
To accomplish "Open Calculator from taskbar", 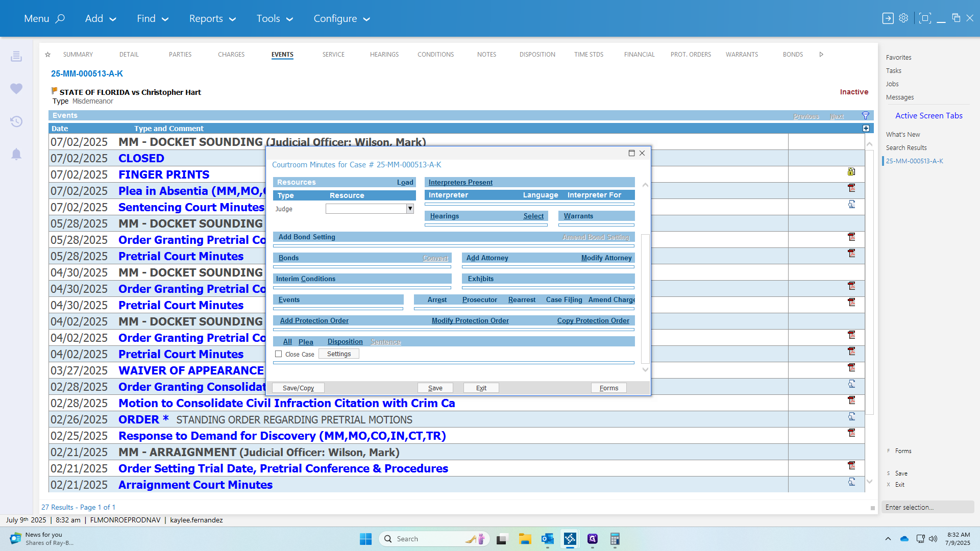I will pyautogui.click(x=615, y=539).
